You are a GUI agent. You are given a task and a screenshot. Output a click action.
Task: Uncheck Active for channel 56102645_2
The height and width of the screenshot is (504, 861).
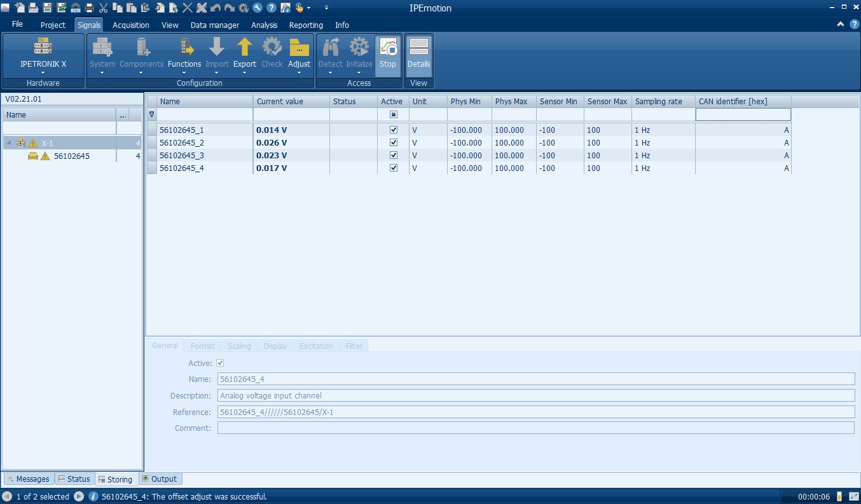[x=394, y=142]
